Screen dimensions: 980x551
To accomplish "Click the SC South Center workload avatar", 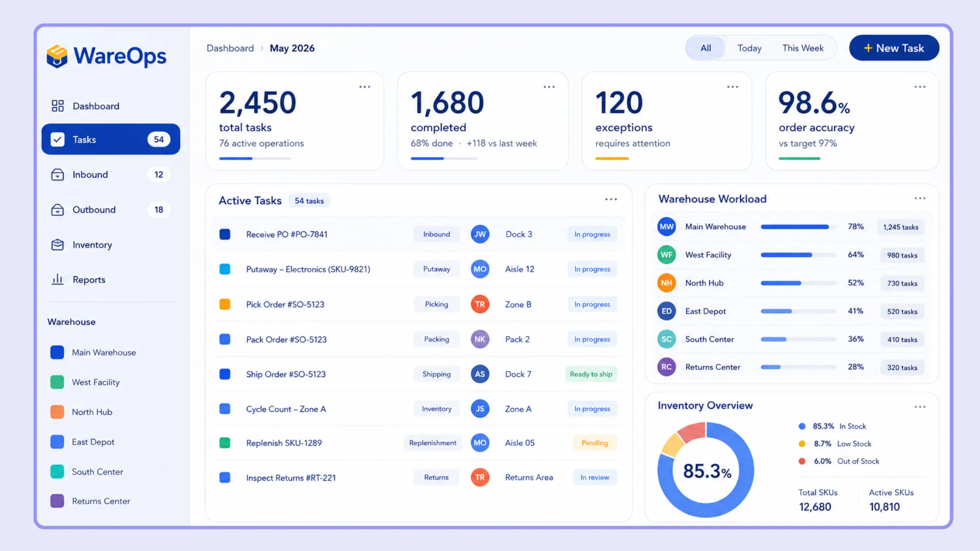I will (667, 339).
